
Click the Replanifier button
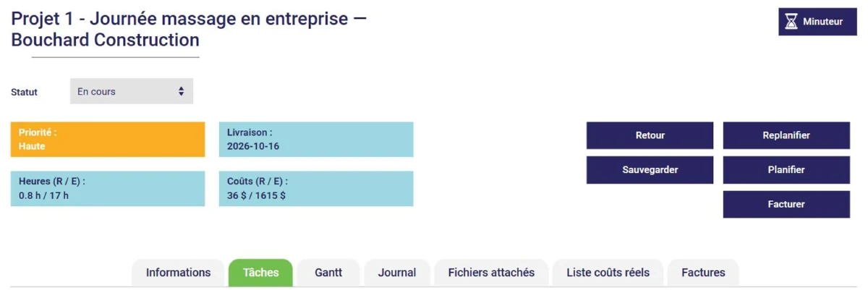[786, 135]
